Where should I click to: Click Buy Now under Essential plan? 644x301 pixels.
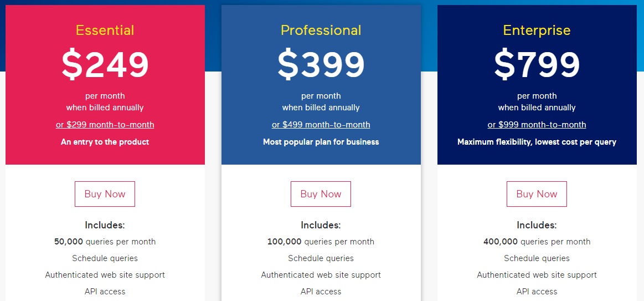pyautogui.click(x=105, y=194)
